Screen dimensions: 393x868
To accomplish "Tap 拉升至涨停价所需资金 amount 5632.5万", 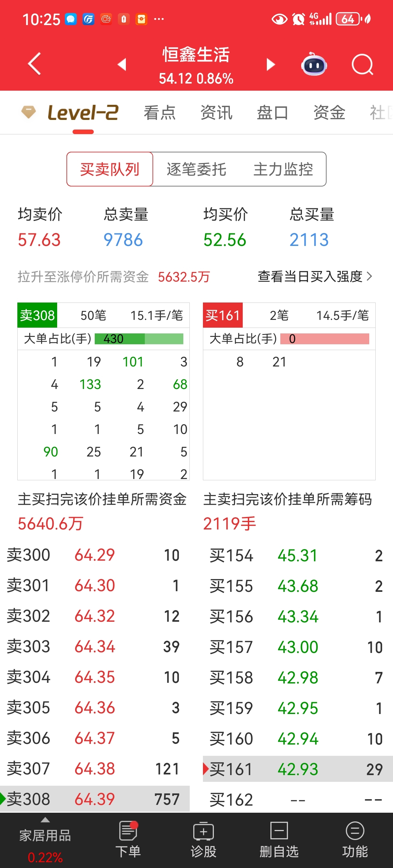I will pyautogui.click(x=184, y=277).
